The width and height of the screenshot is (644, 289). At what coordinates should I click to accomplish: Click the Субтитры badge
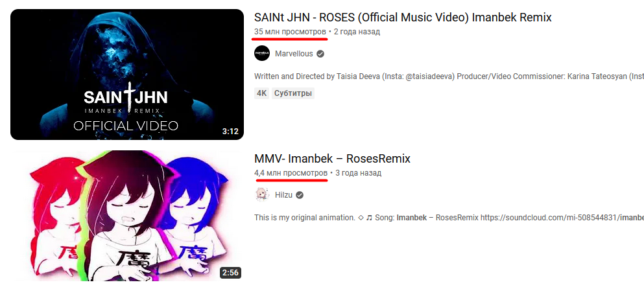coord(293,93)
